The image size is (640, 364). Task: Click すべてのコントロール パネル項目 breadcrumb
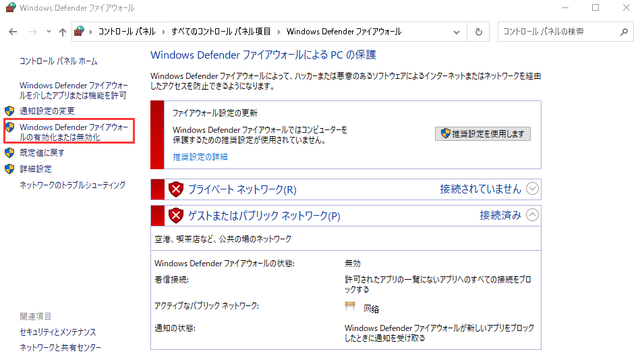click(x=221, y=32)
